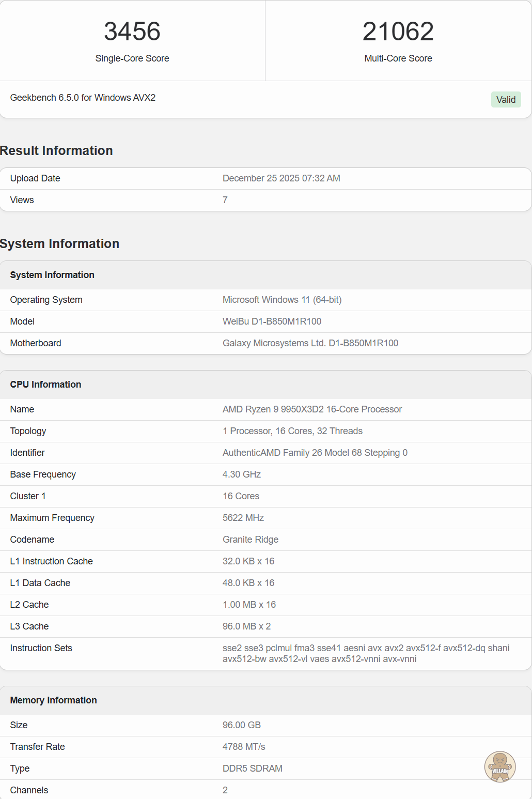Image resolution: width=532 pixels, height=799 pixels.
Task: Select the 4788 MT/s transfer rate value
Action: point(244,747)
